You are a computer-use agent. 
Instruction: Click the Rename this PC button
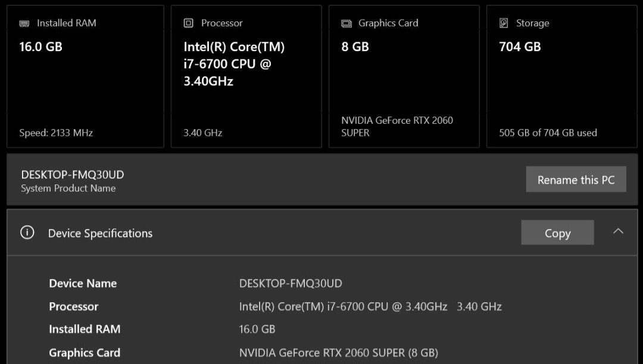pos(576,179)
